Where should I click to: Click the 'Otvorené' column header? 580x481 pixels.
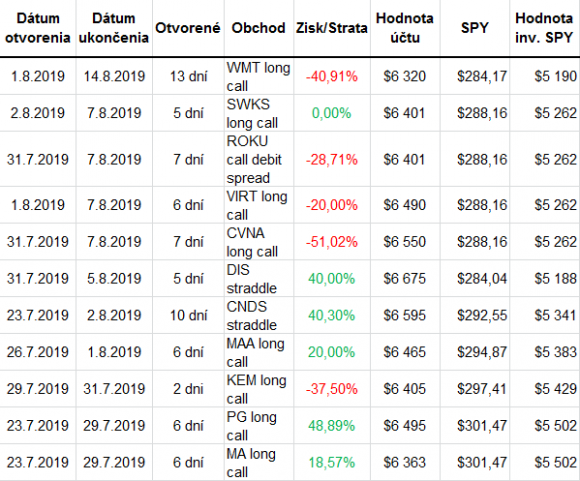pos(188,28)
